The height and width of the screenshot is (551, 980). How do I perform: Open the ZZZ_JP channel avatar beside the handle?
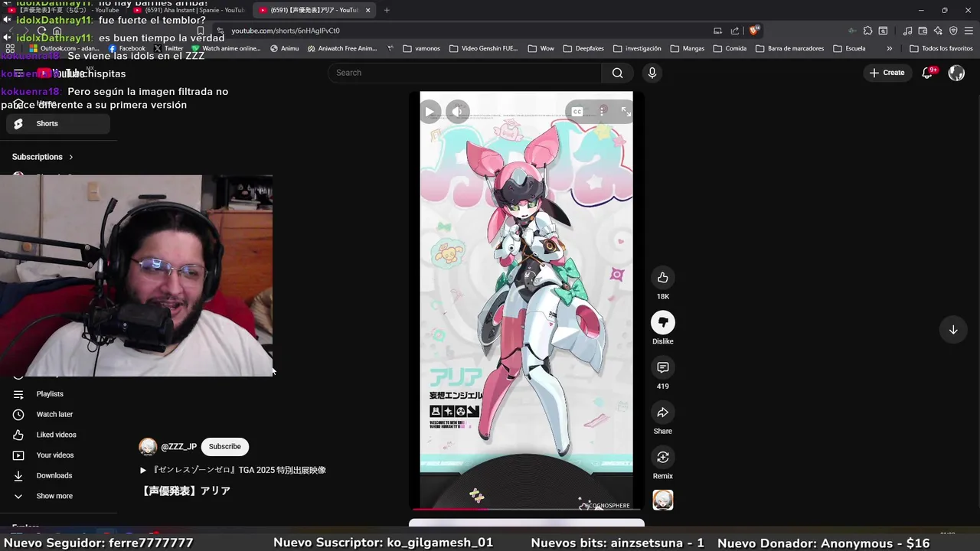(148, 447)
